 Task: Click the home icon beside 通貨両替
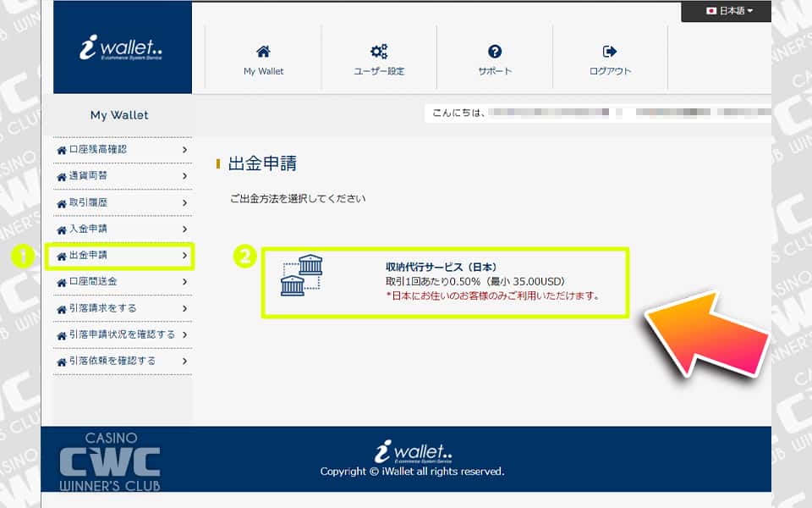point(62,177)
